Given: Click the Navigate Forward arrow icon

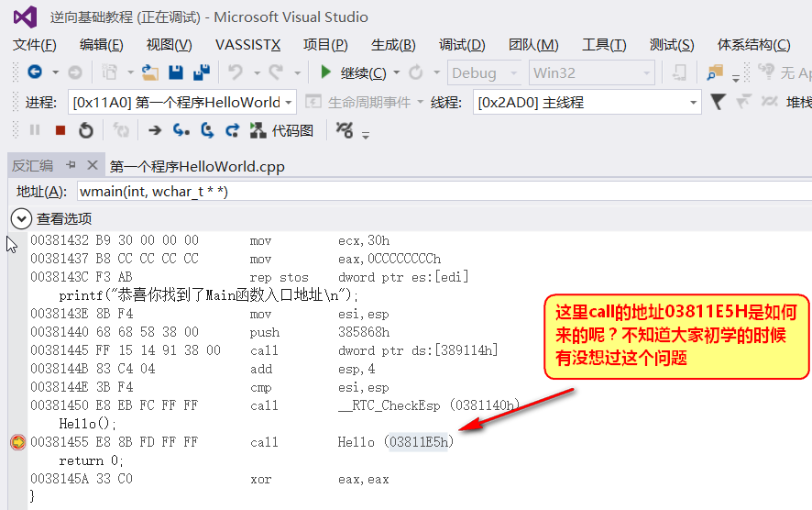Looking at the screenshot, I should [75, 72].
